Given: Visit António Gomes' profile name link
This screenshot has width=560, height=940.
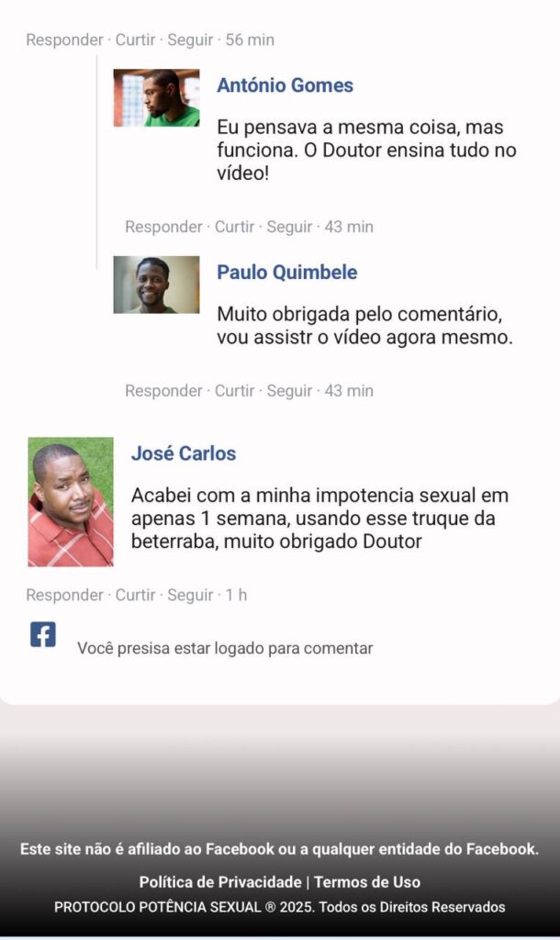Looking at the screenshot, I should click(285, 85).
